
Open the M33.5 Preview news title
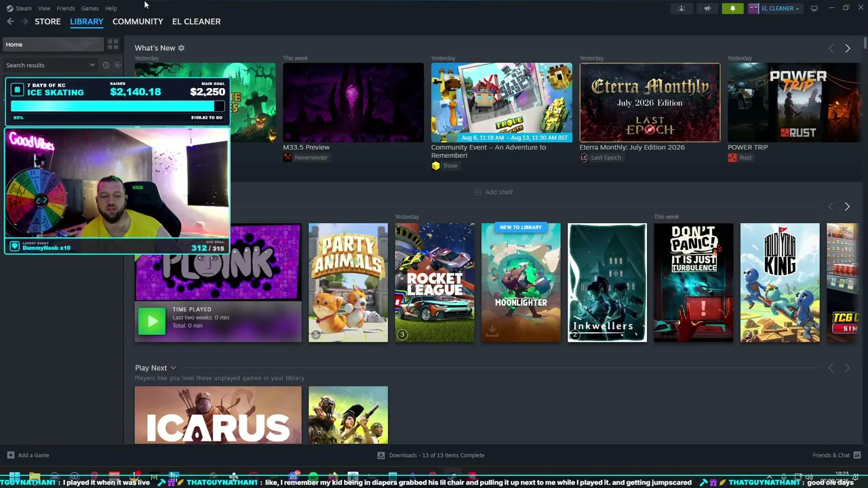[306, 147]
